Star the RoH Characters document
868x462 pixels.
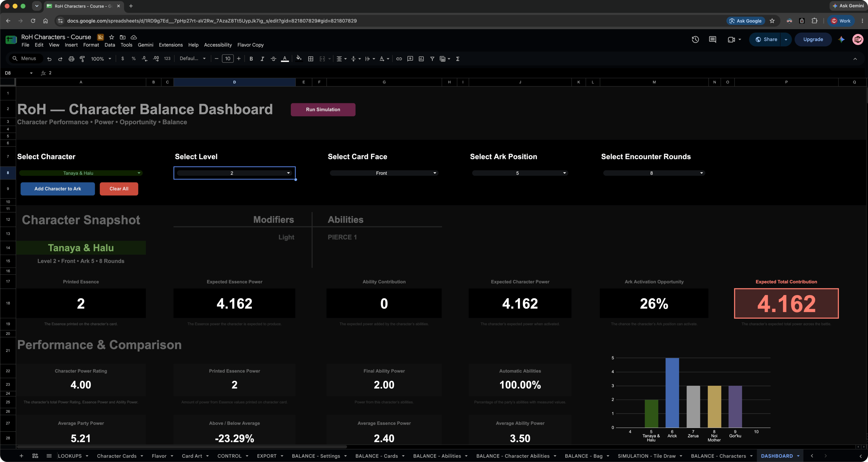(111, 37)
